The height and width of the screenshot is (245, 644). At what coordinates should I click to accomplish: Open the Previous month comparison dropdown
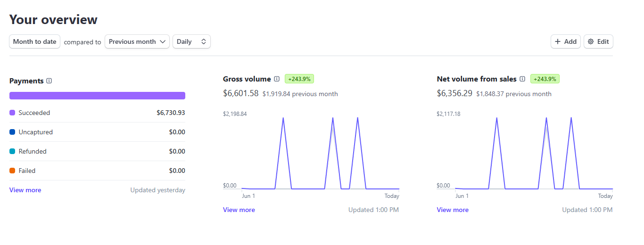click(x=137, y=41)
